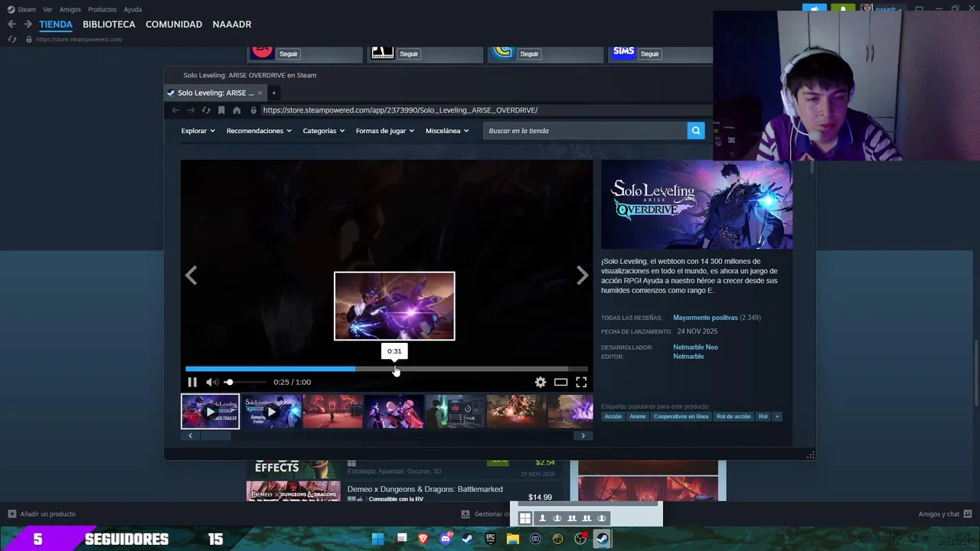The height and width of the screenshot is (551, 980).
Task: Open developer Netmarble Neo link
Action: coord(695,347)
